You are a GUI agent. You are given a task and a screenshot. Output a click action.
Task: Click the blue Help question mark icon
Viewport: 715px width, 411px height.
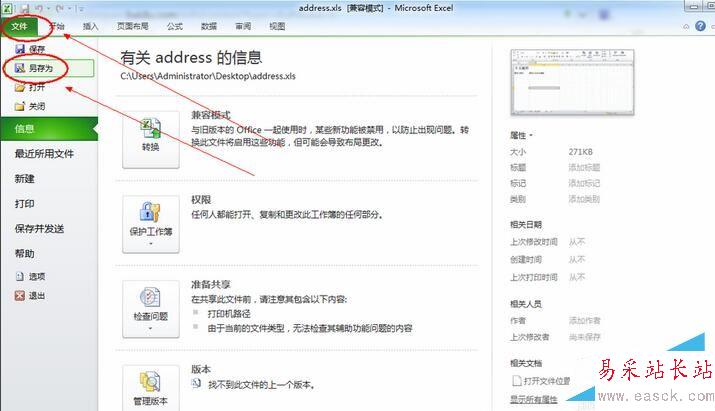coord(700,26)
